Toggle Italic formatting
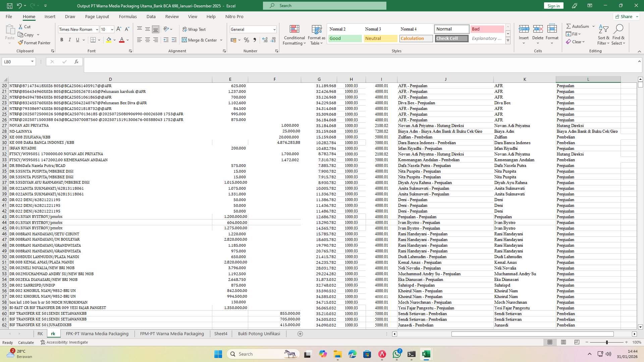This screenshot has width=644, height=362. (70, 40)
